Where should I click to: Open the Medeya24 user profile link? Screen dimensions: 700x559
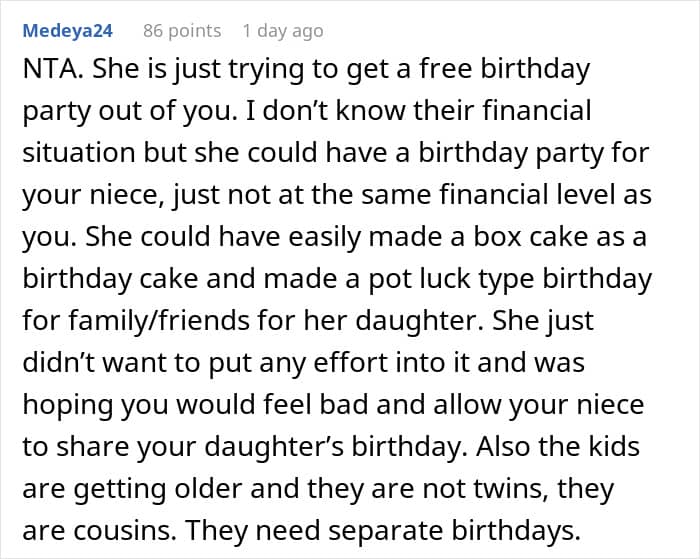(x=67, y=31)
